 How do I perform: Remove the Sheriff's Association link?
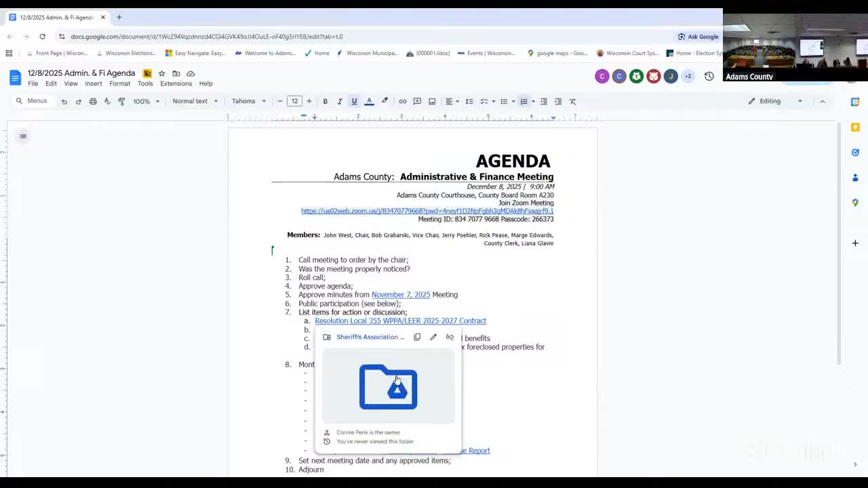click(x=450, y=337)
